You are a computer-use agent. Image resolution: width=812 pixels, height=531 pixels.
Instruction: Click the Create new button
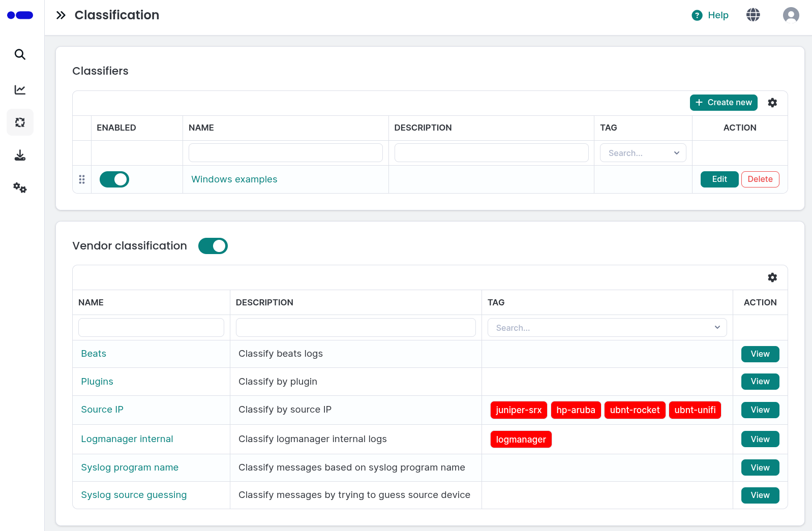pyautogui.click(x=723, y=103)
